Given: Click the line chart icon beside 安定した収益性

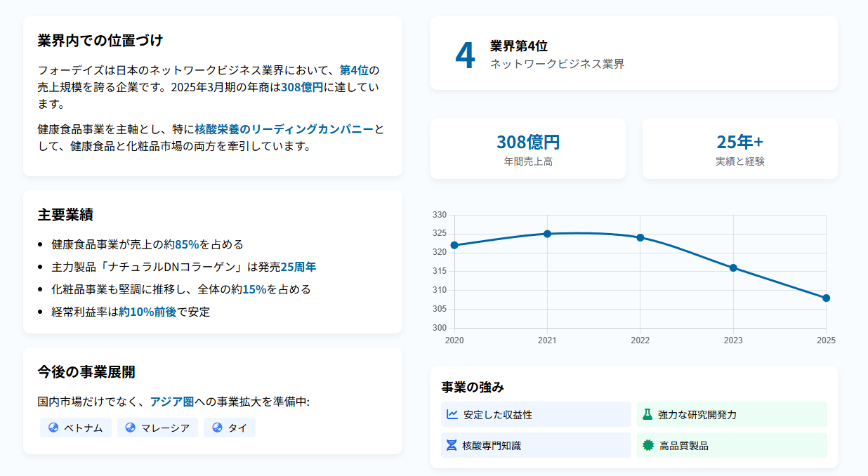Looking at the screenshot, I should [452, 414].
